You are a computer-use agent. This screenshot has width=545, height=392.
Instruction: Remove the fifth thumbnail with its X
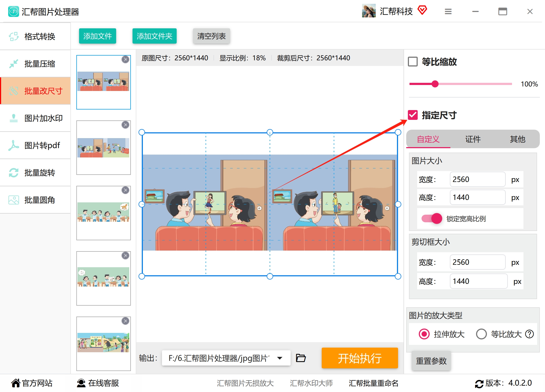click(x=125, y=321)
